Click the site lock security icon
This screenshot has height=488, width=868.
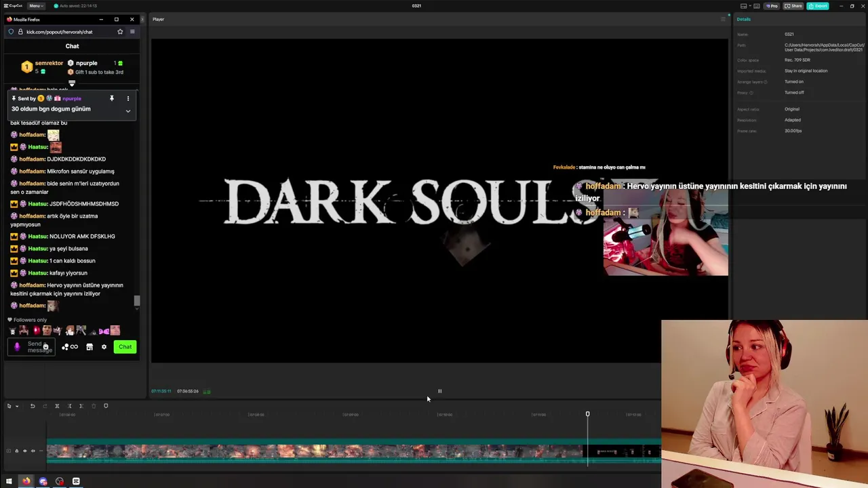[x=20, y=32]
